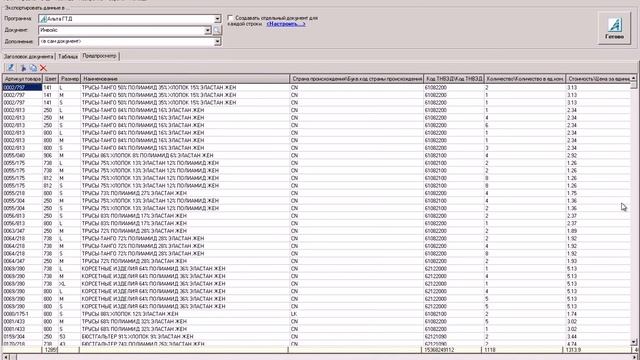Select ТРУСЫ 73% ПОЛИАМИД 27% ЭЛАСТАН cell
Image resolution: width=640 pixels, height=360 pixels.
185,193
